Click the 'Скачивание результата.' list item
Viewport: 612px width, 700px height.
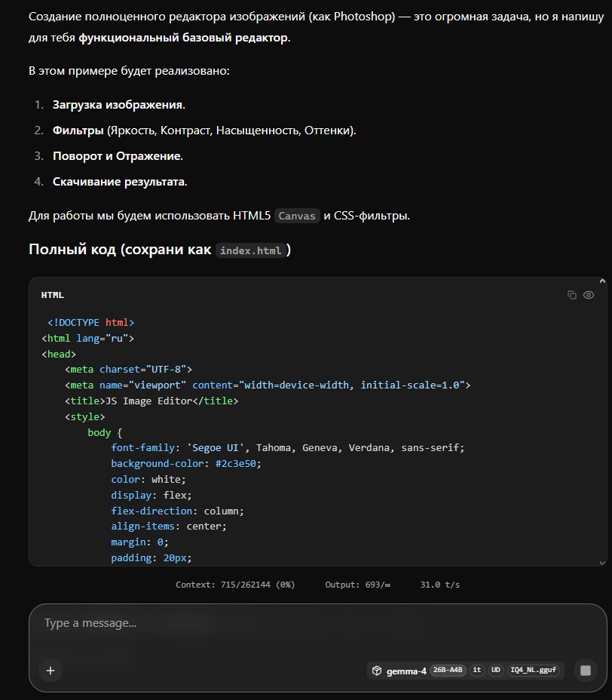click(120, 182)
